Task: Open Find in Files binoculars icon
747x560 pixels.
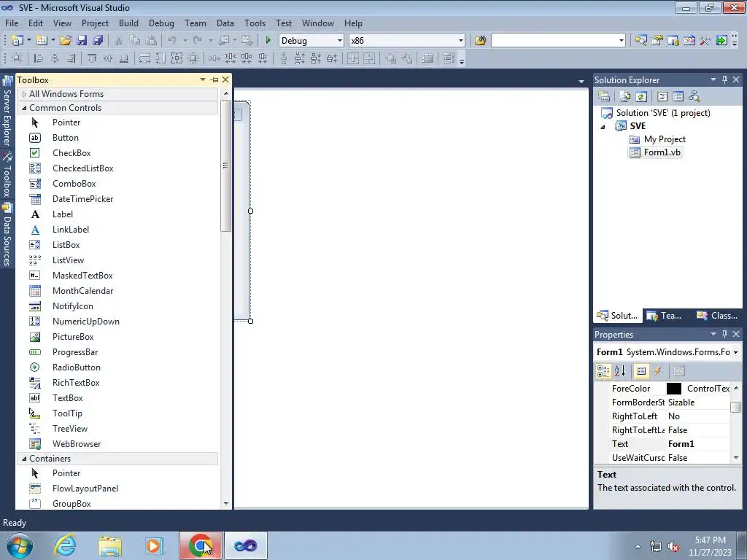Action: (x=480, y=41)
